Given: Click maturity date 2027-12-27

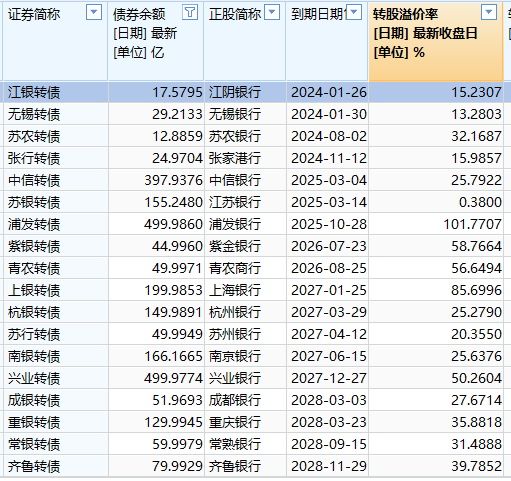Looking at the screenshot, I should pyautogui.click(x=328, y=378).
